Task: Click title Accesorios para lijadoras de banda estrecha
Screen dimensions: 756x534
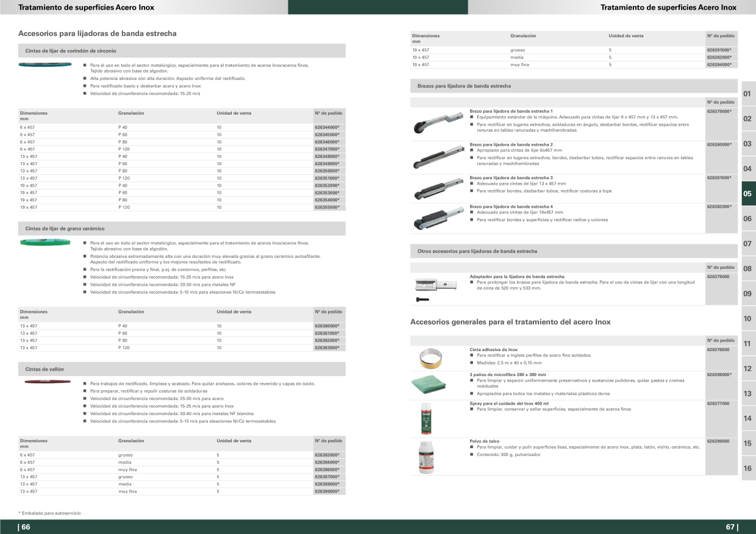Action: click(x=98, y=34)
